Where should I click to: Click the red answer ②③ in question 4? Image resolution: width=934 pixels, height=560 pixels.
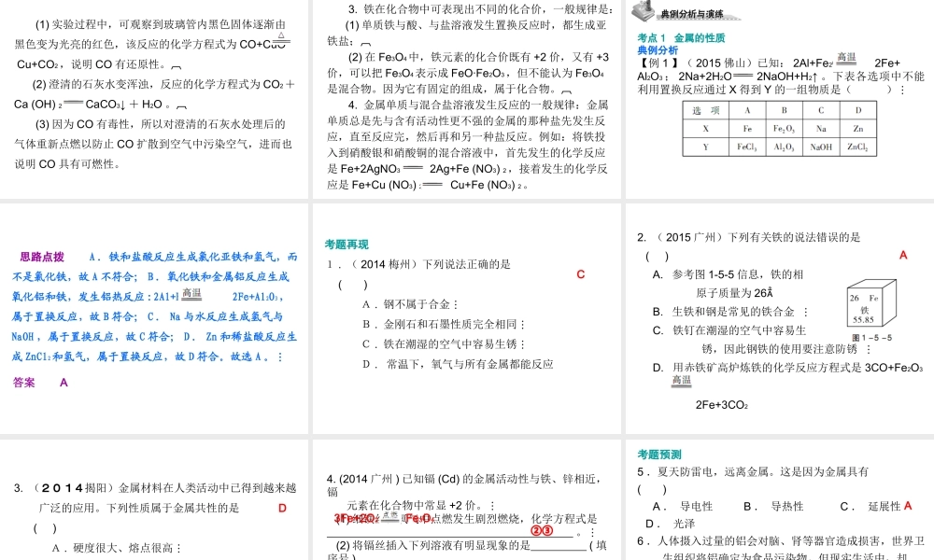click(x=542, y=530)
